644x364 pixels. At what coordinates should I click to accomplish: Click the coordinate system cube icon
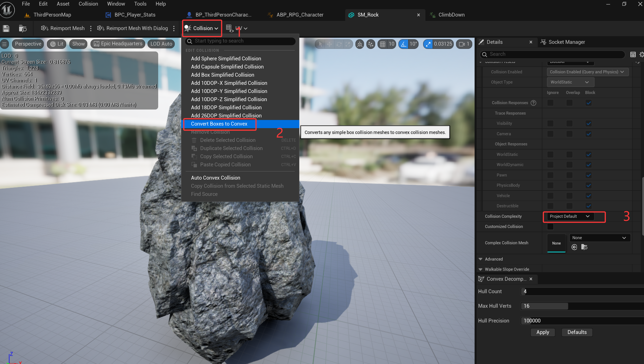coord(359,44)
